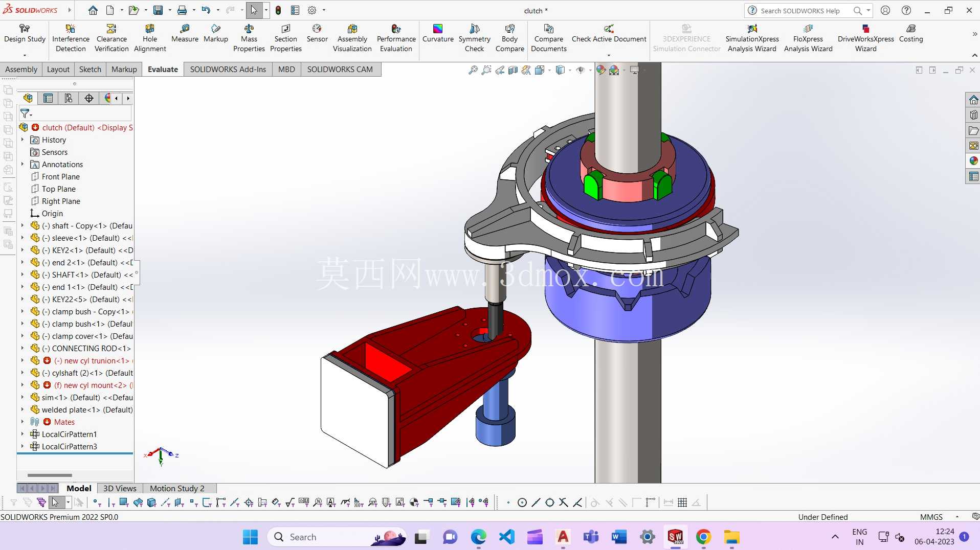The height and width of the screenshot is (550, 980).
Task: Select the Measure tool
Action: pyautogui.click(x=185, y=34)
